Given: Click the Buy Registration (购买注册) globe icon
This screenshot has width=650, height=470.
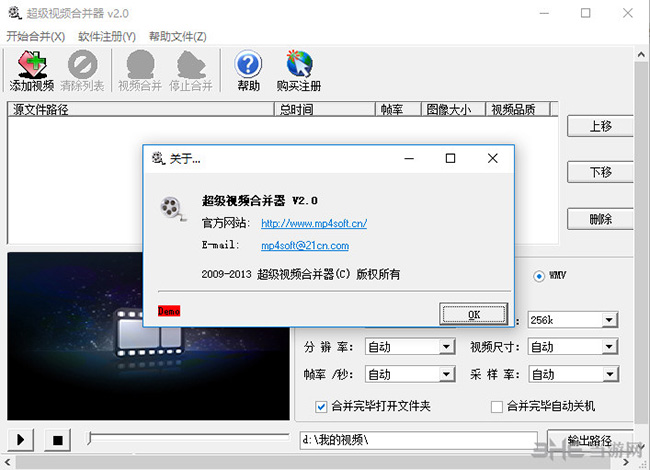Looking at the screenshot, I should click(x=299, y=63).
